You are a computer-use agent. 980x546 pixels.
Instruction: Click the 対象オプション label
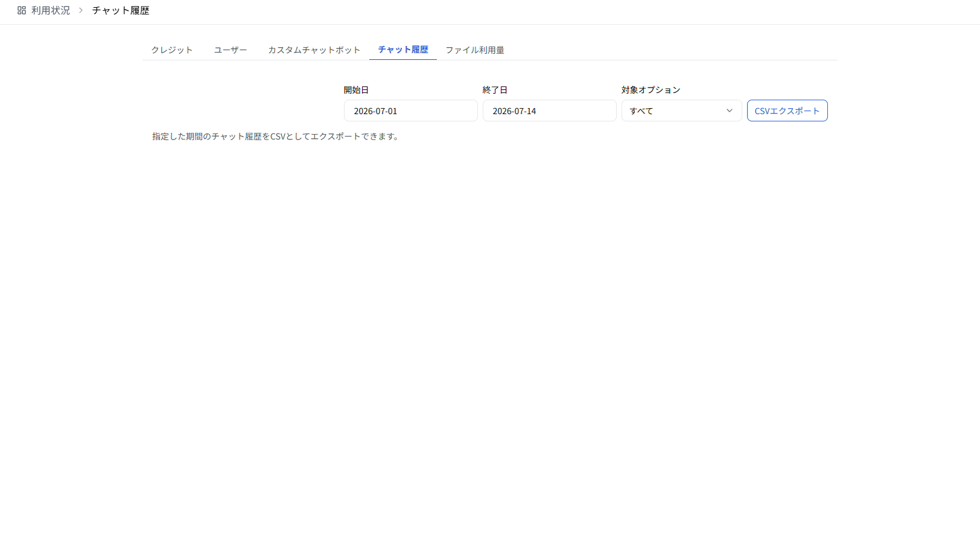pyautogui.click(x=651, y=89)
